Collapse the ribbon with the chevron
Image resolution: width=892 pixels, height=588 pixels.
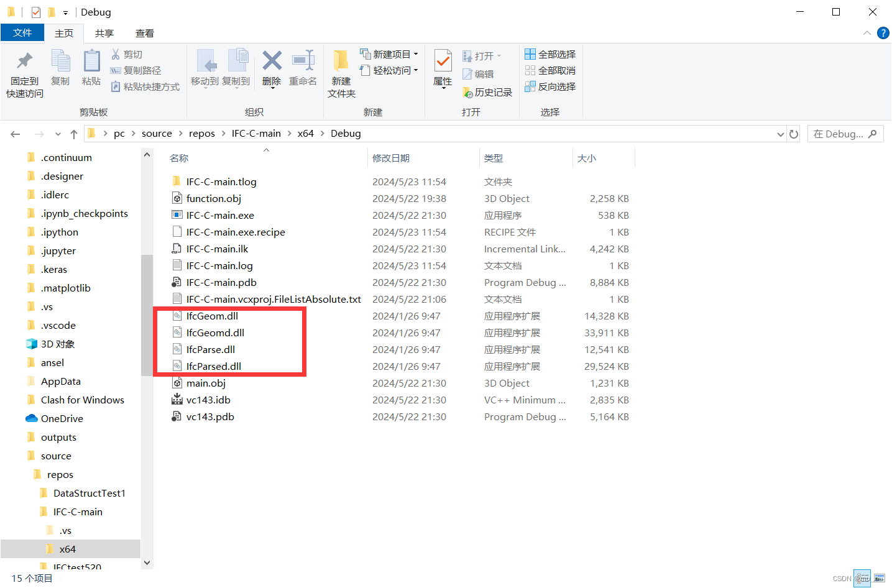(x=867, y=33)
